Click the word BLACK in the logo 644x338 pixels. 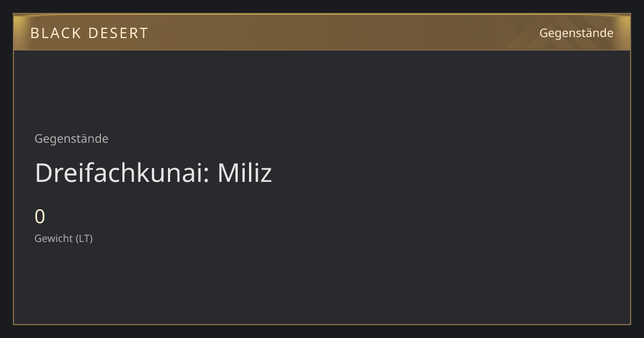click(53, 33)
